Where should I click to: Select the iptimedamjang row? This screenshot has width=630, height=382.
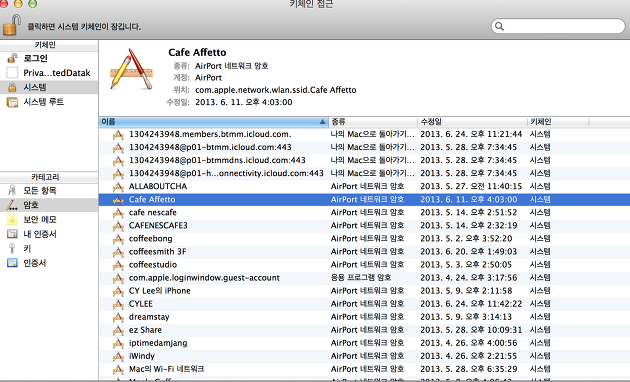point(364,343)
